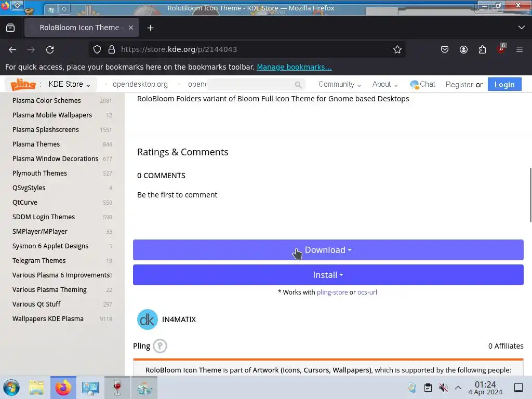Expand the Download button options

328,250
